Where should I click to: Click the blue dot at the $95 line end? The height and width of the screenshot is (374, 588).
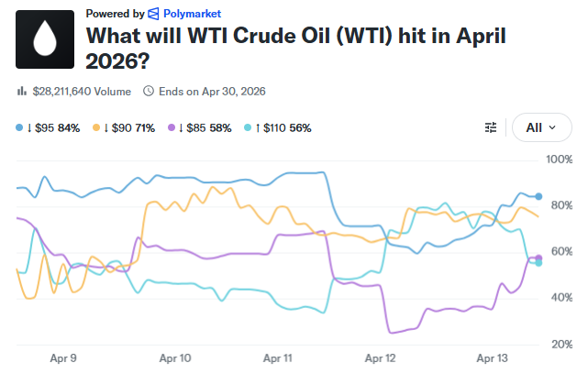538,196
